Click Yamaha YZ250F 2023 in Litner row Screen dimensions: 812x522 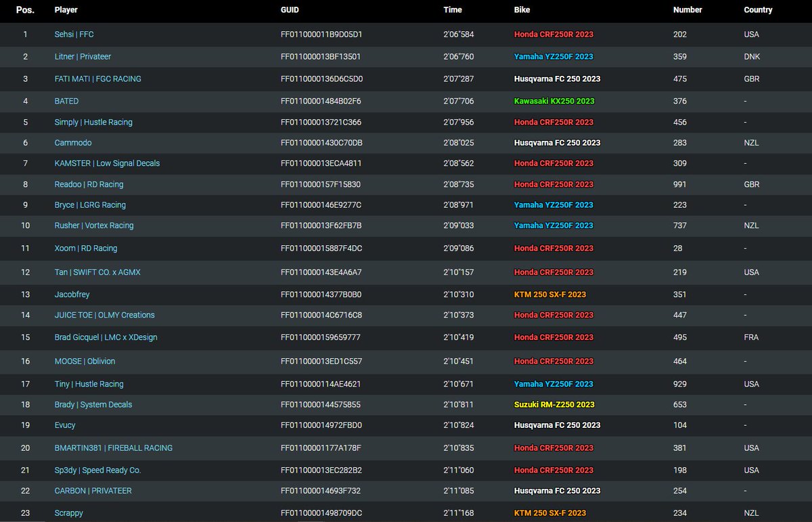click(x=554, y=57)
